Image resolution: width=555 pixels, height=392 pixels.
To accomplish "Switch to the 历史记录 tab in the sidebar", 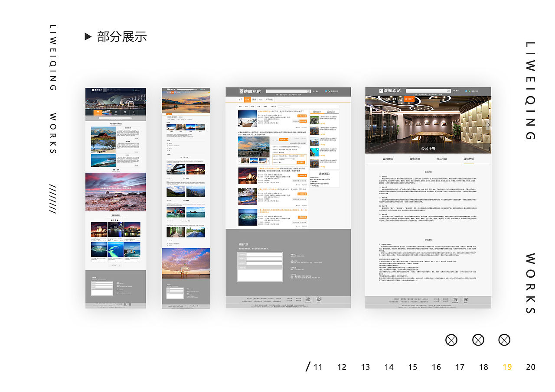I will (x=331, y=111).
